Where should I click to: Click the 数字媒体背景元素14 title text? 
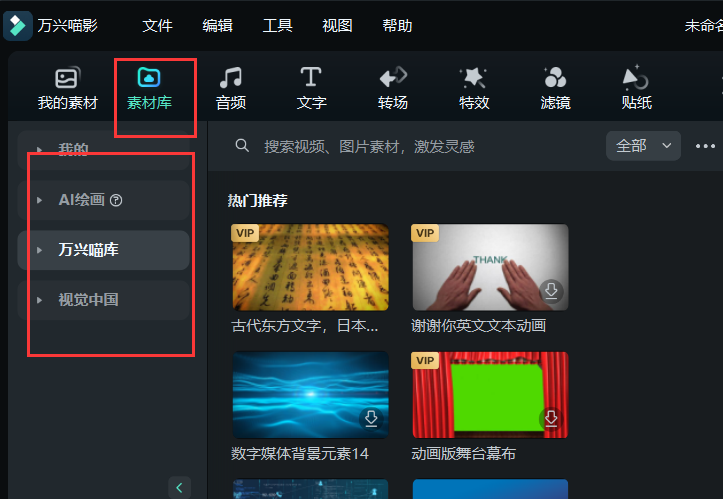click(x=300, y=454)
